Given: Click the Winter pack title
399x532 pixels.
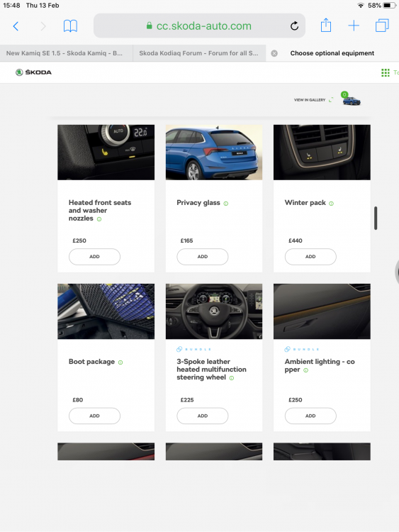Looking at the screenshot, I should pyautogui.click(x=305, y=203).
